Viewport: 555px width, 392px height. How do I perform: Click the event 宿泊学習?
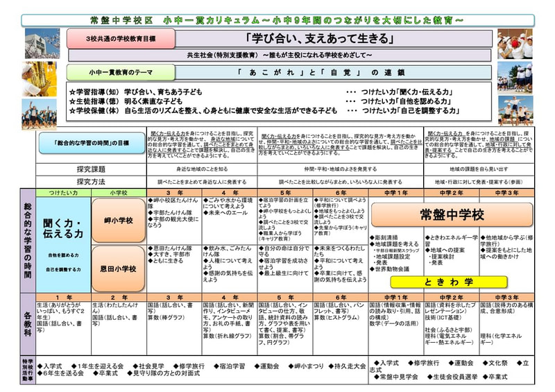229,366
